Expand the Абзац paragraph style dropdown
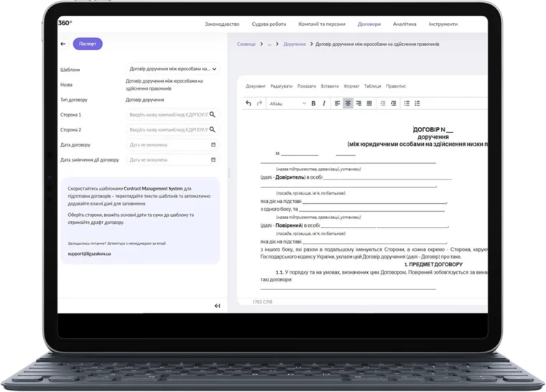The image size is (546, 392). pos(287,103)
